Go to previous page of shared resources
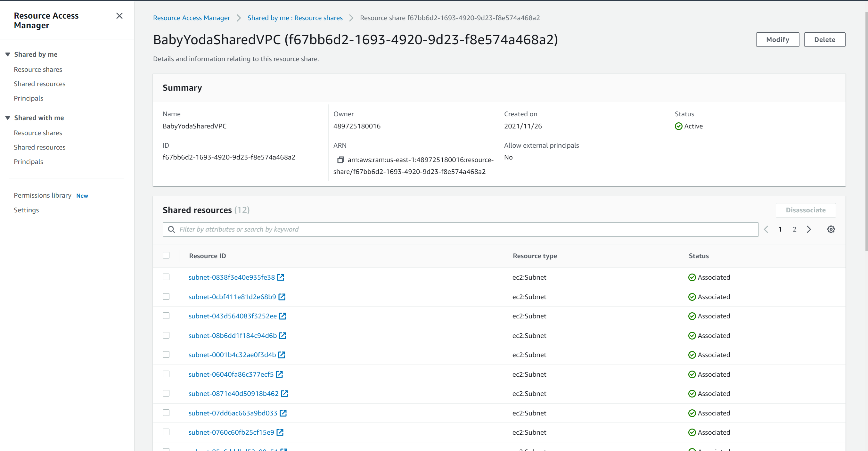This screenshot has height=451, width=868. [766, 229]
